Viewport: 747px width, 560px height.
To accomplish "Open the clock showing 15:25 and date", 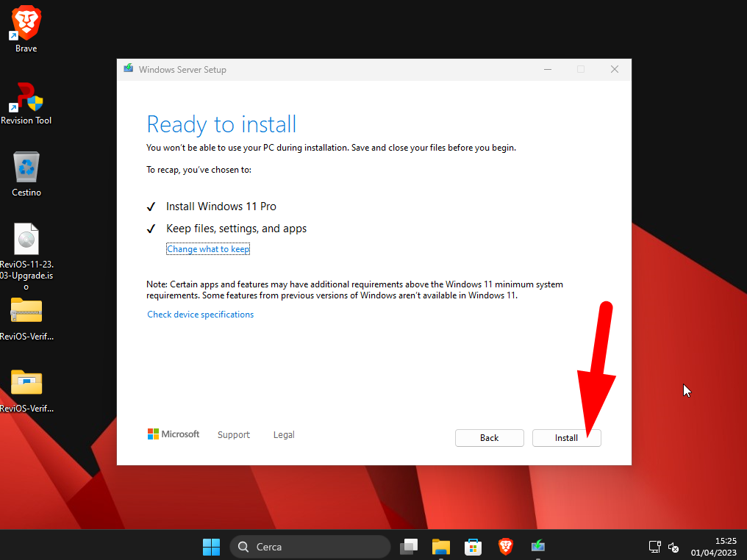I will tap(714, 547).
